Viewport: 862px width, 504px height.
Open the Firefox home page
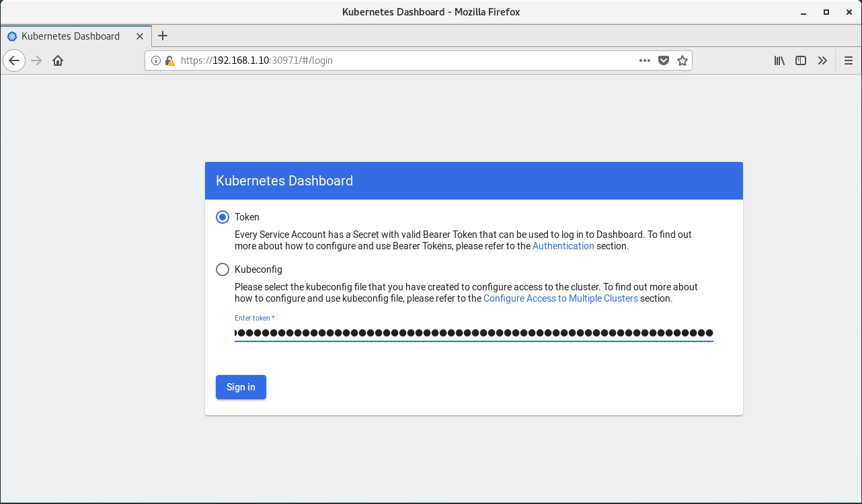[x=58, y=60]
